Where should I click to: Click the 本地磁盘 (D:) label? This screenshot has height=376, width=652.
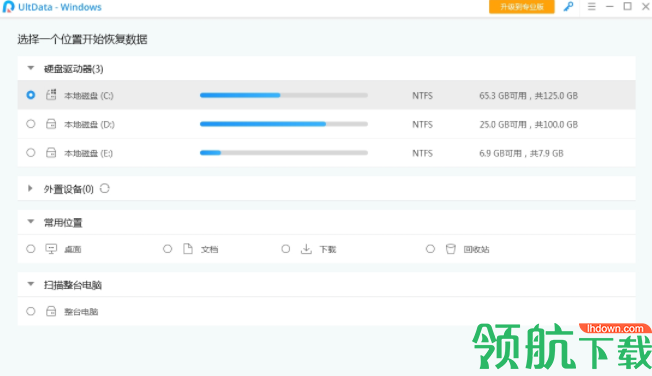tap(89, 124)
